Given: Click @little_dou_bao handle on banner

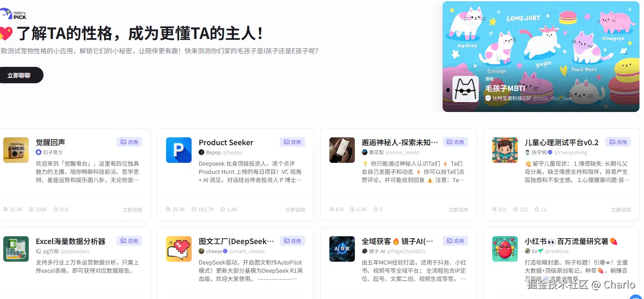Looking at the screenshot, I should pos(552,98).
